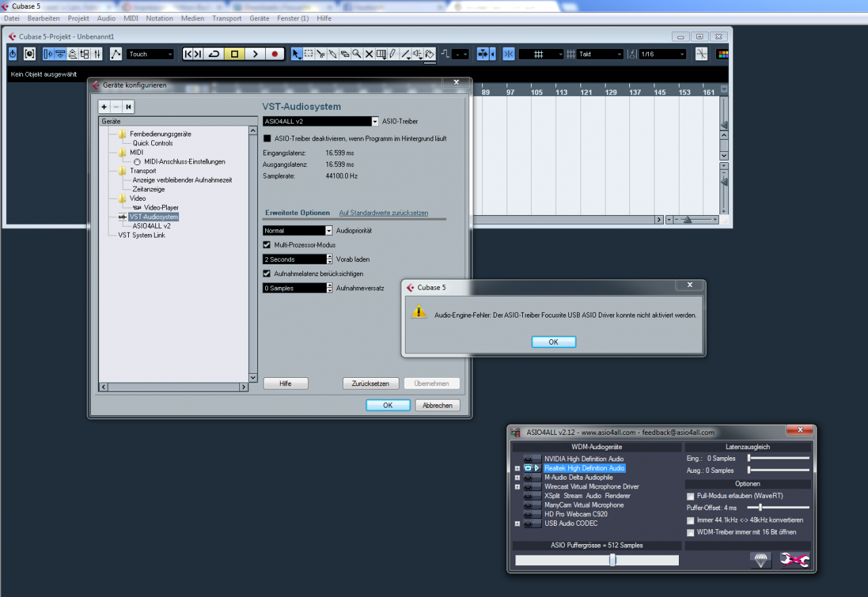
Task: Click the ASIO Puffergrösse slider handle
Action: click(x=612, y=560)
